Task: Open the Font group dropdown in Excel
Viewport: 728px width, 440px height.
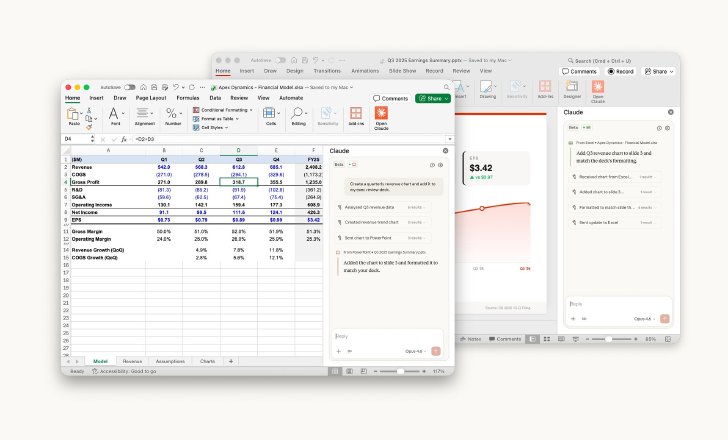Action: 123,113
